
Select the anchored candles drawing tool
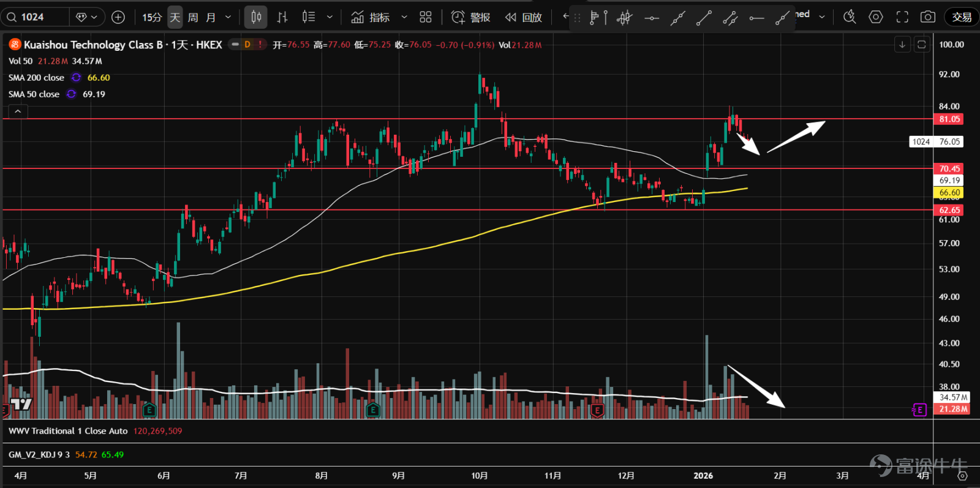[x=624, y=18]
